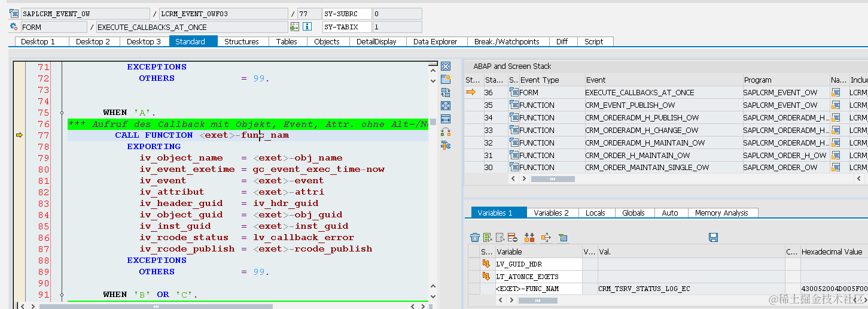Switch to the Desktop 1 tab
This screenshot has width=868, height=309.
click(42, 41)
